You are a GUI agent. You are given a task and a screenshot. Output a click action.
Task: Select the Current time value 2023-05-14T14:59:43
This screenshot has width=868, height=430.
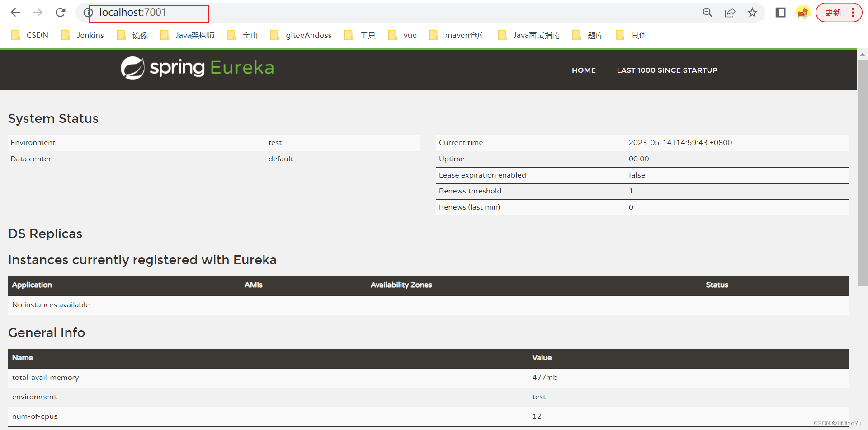coord(680,143)
